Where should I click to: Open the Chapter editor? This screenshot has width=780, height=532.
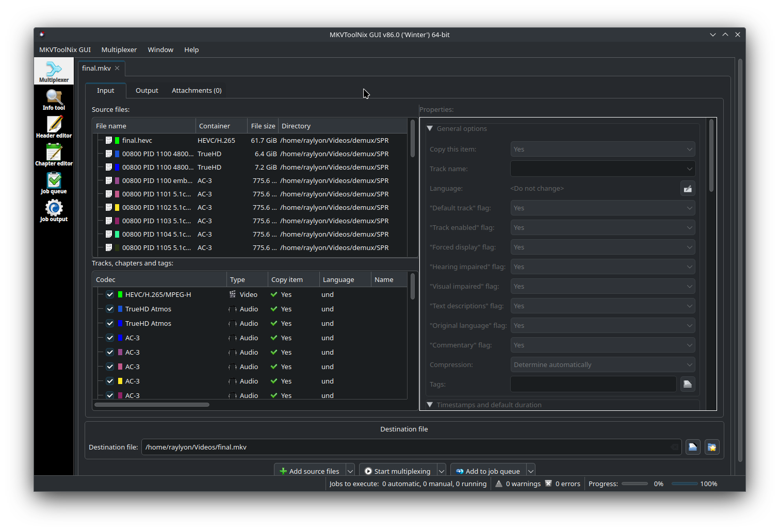(x=54, y=155)
